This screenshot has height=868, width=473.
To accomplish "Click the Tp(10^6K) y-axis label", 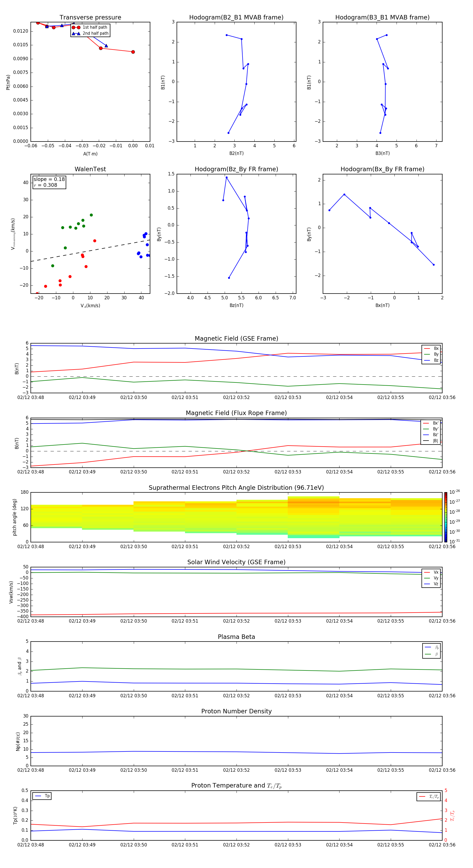I will pos(15,815).
